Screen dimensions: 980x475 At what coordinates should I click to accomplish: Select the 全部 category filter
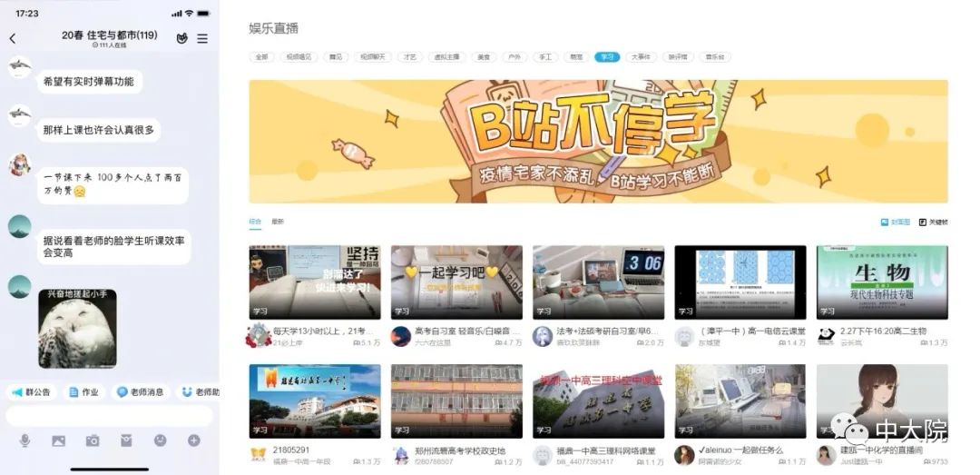[261, 56]
